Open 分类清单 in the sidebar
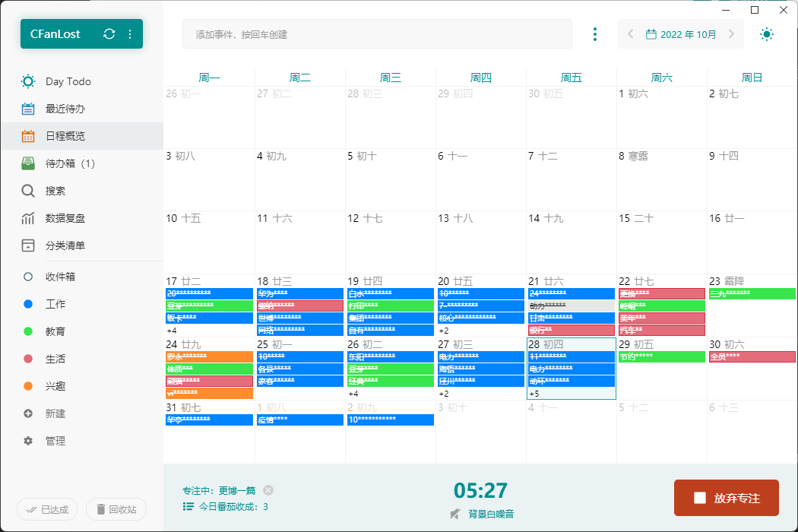798x532 pixels. pos(82,246)
